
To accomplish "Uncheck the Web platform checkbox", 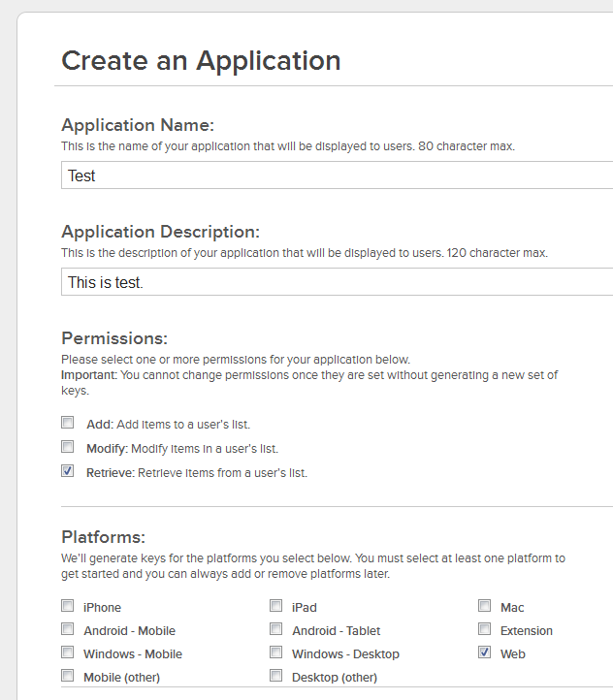I will 484,652.
